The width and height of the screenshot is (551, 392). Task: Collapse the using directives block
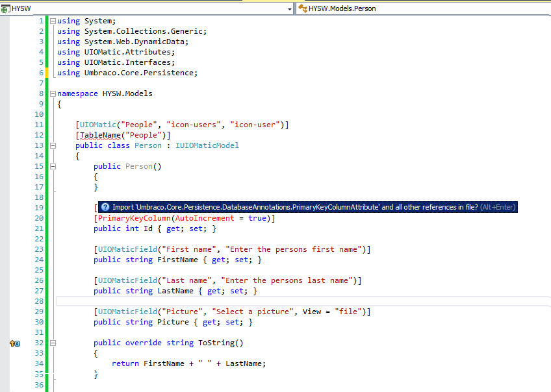click(53, 21)
